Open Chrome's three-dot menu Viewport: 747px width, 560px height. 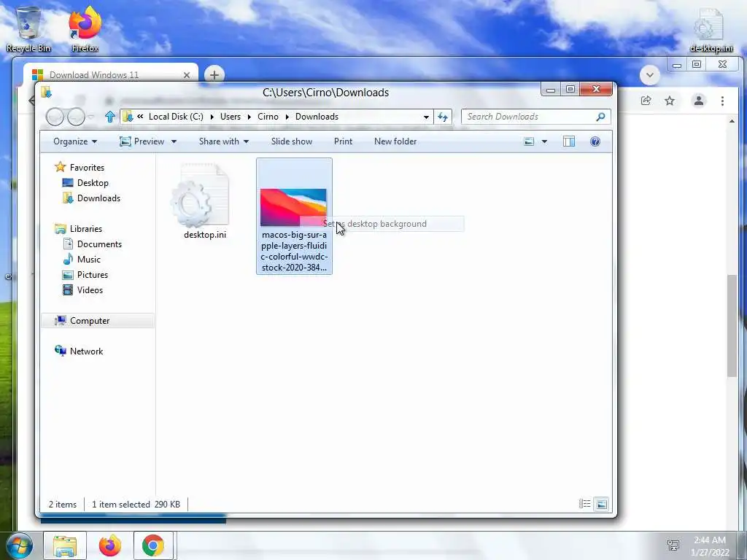point(723,101)
